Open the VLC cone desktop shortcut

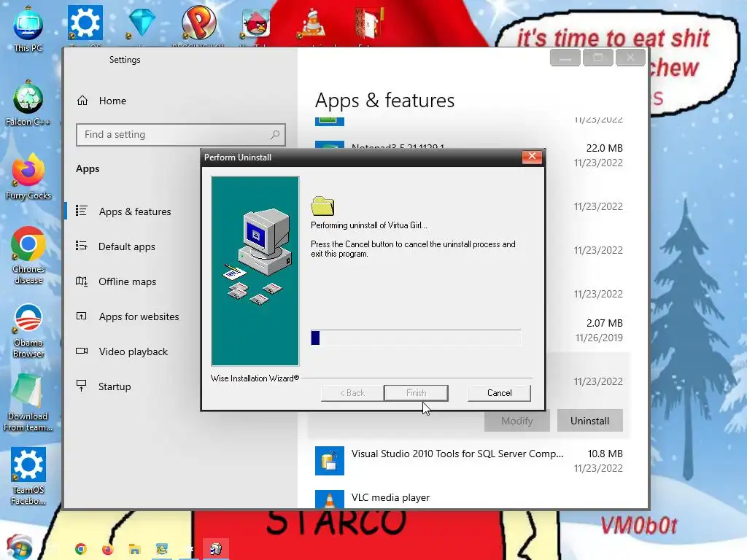(312, 23)
